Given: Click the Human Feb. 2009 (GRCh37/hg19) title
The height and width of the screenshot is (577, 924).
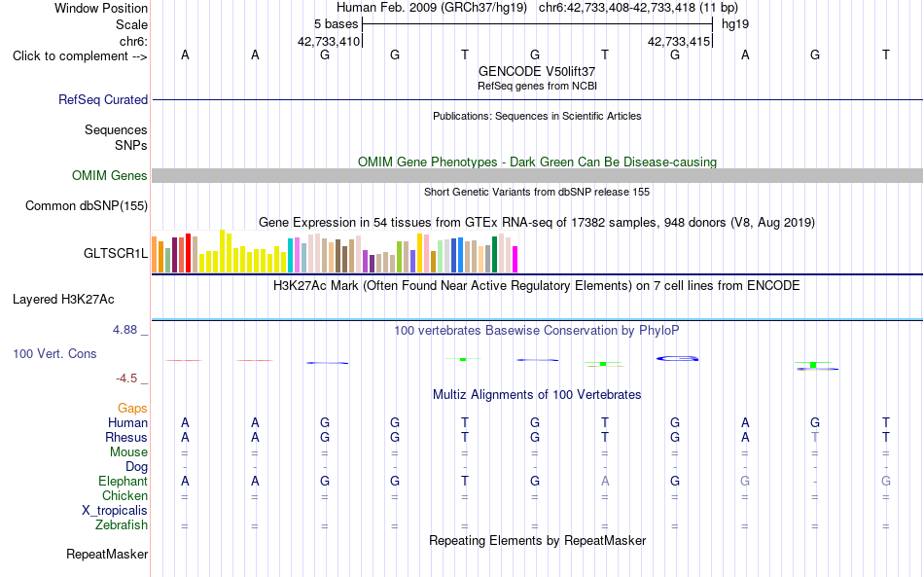Looking at the screenshot, I should (x=431, y=8).
